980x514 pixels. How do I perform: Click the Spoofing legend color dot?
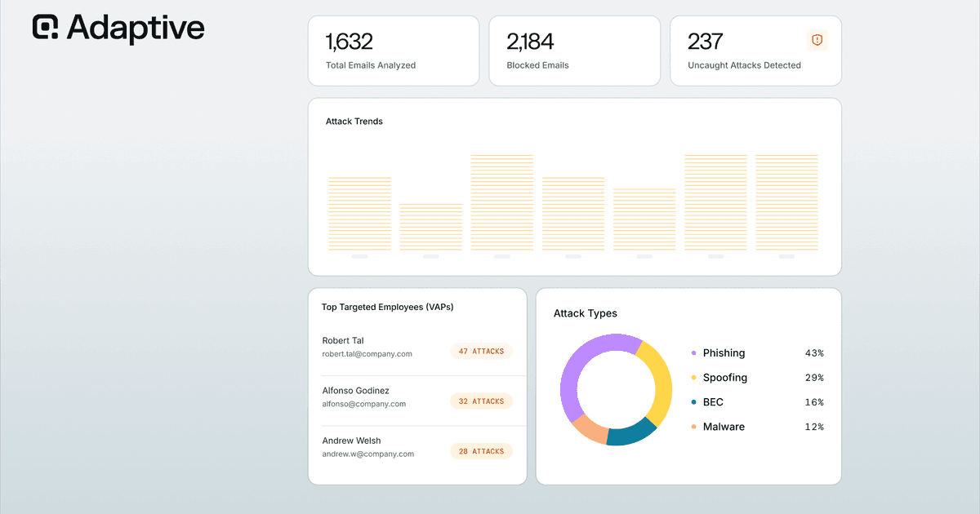694,378
